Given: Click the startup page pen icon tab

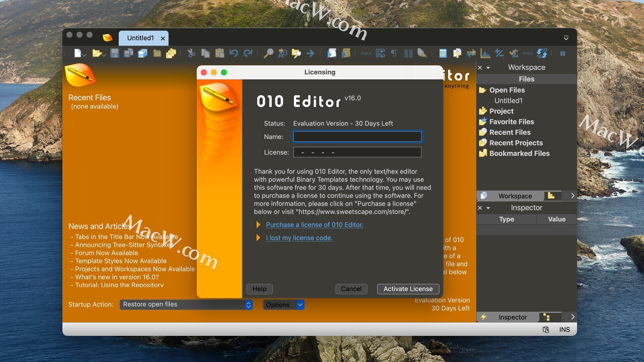Looking at the screenshot, I should point(108,38).
